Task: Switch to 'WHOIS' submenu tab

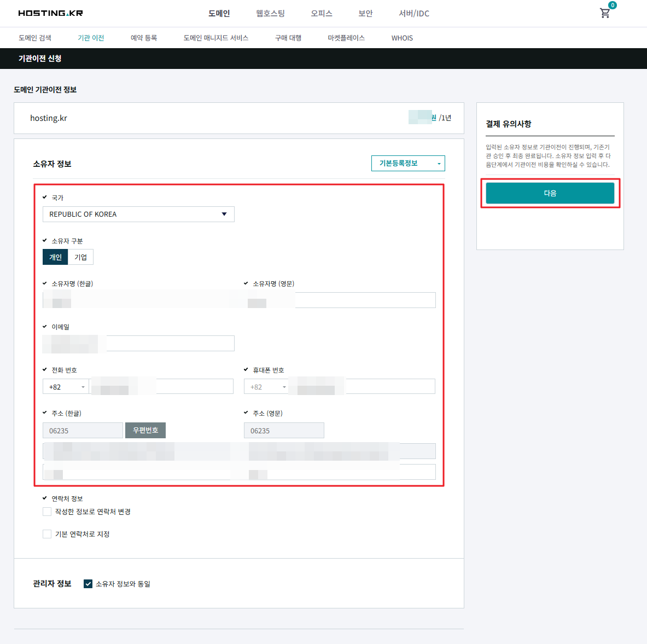Action: pos(402,38)
